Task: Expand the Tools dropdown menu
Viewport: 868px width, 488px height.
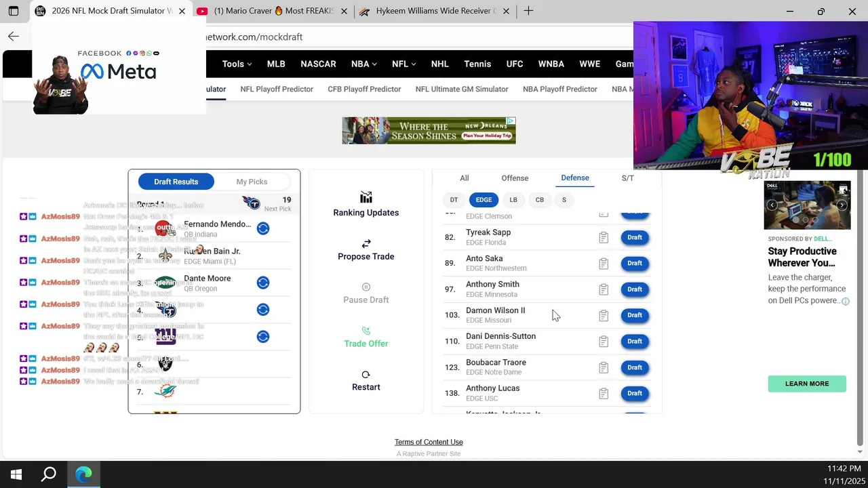Action: (237, 64)
